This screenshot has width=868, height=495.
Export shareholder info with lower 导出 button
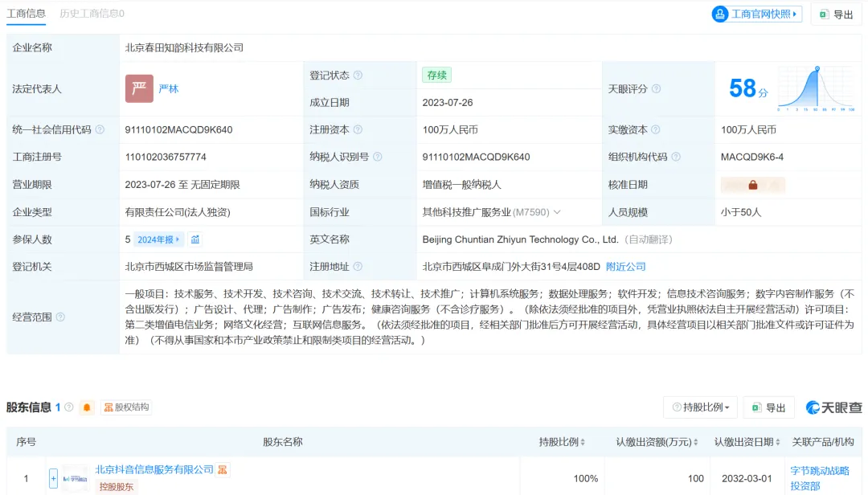tap(769, 407)
